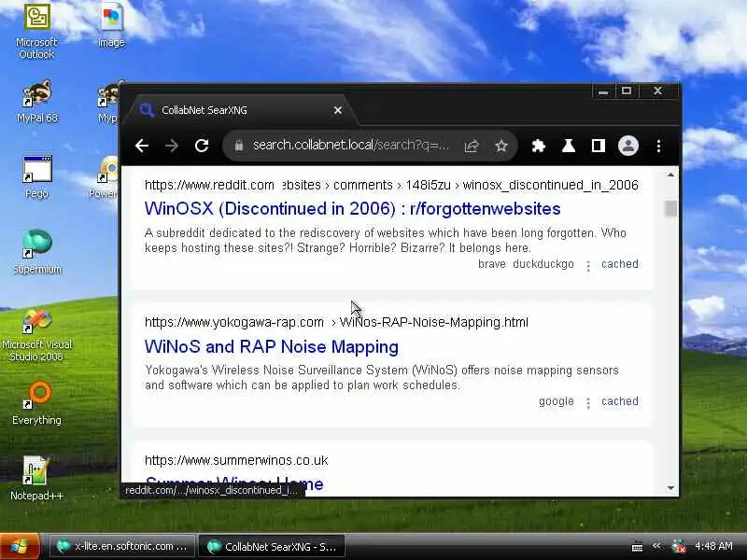Image resolution: width=747 pixels, height=560 pixels.
Task: Click the on-screen keyboard tray icon
Action: coord(637,547)
